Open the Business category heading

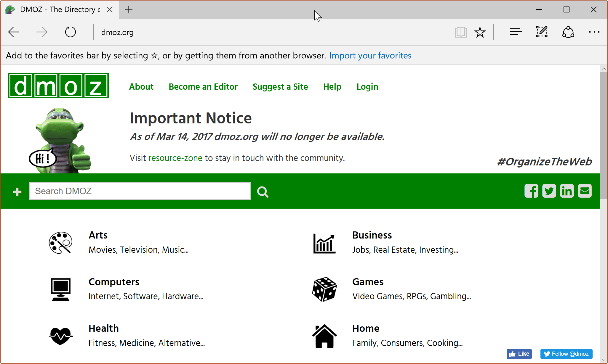tap(372, 235)
